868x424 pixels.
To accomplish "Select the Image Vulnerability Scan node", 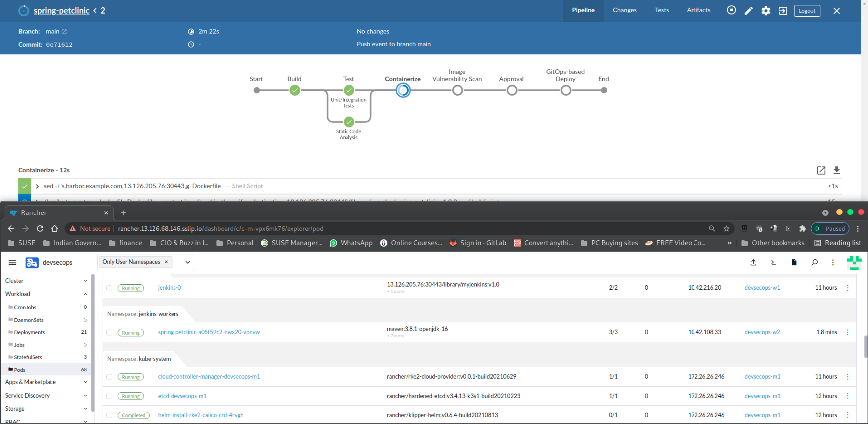I will click(458, 90).
